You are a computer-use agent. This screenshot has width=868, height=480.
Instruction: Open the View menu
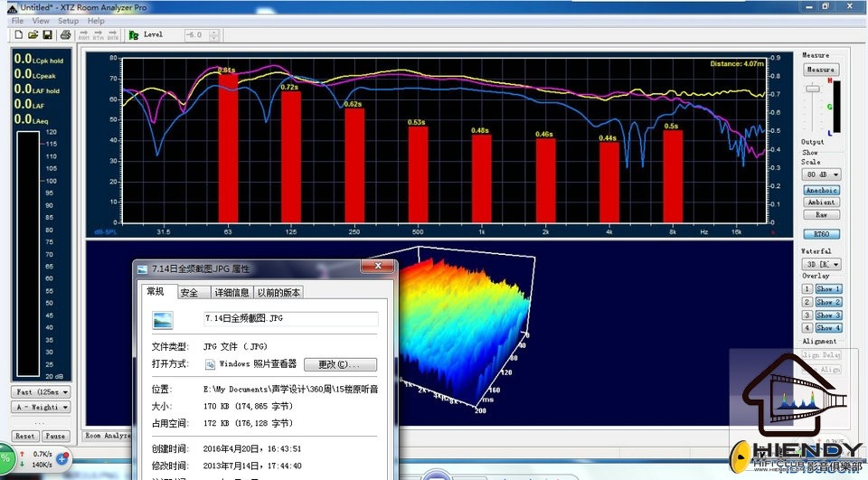[x=41, y=21]
